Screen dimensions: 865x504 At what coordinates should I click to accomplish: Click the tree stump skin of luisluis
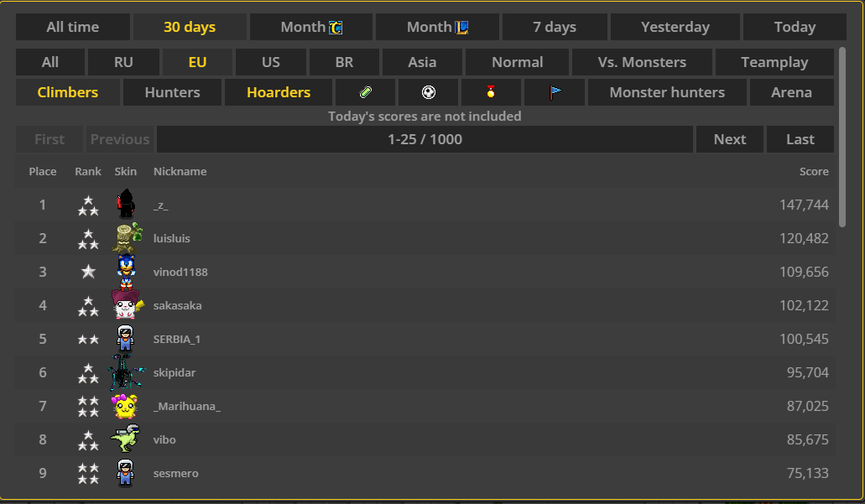(127, 238)
